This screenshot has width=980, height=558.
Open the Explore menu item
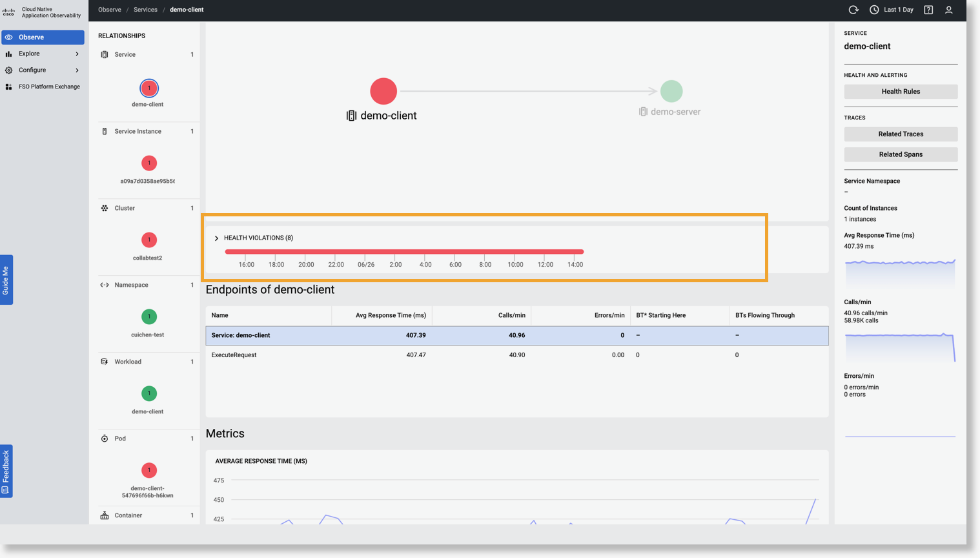click(x=43, y=54)
